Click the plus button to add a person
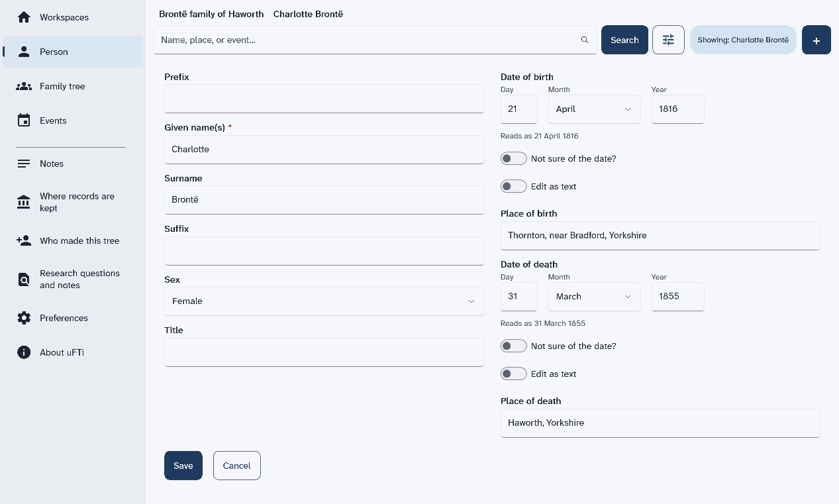Viewport: 839px width, 504px height. (816, 40)
